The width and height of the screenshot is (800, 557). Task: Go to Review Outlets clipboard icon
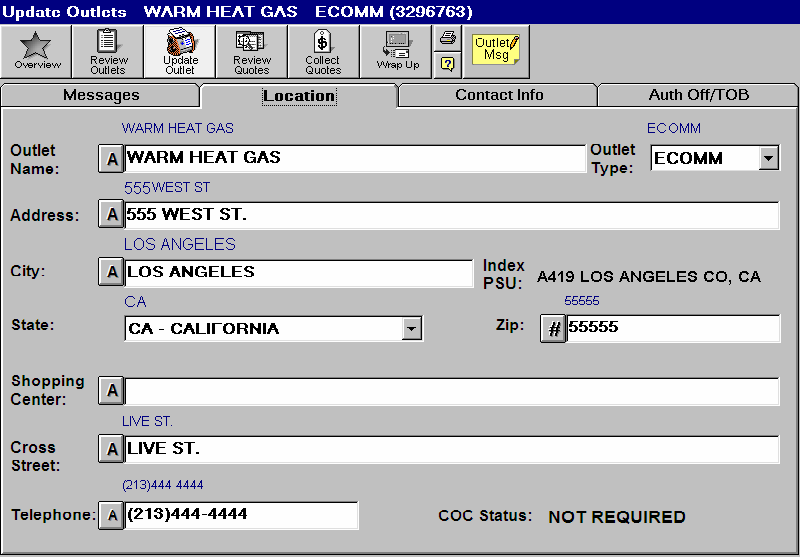[x=108, y=52]
